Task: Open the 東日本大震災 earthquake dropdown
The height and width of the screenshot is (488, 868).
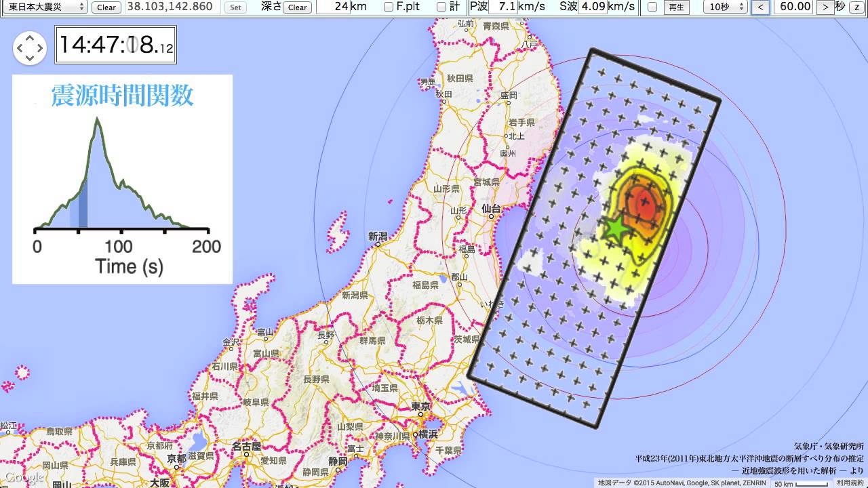Action: point(44,7)
